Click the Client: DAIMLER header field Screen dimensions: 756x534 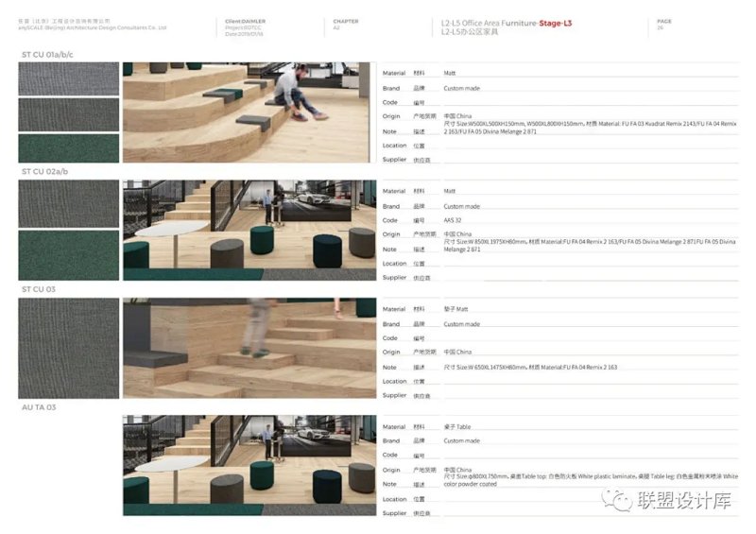point(247,20)
